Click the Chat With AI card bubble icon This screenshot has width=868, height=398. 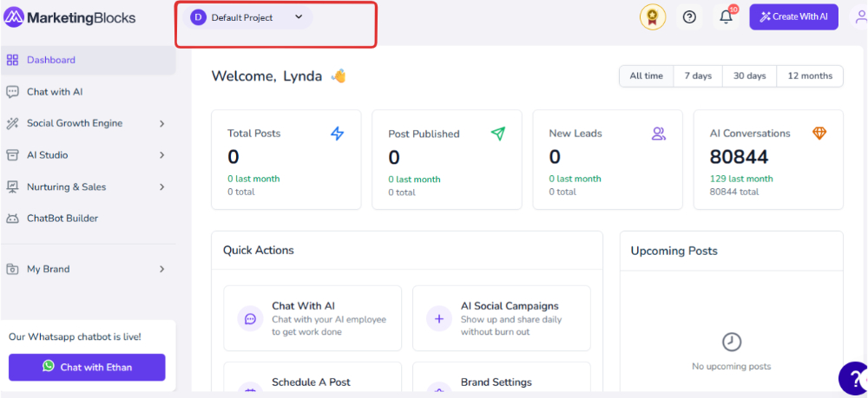tap(250, 319)
